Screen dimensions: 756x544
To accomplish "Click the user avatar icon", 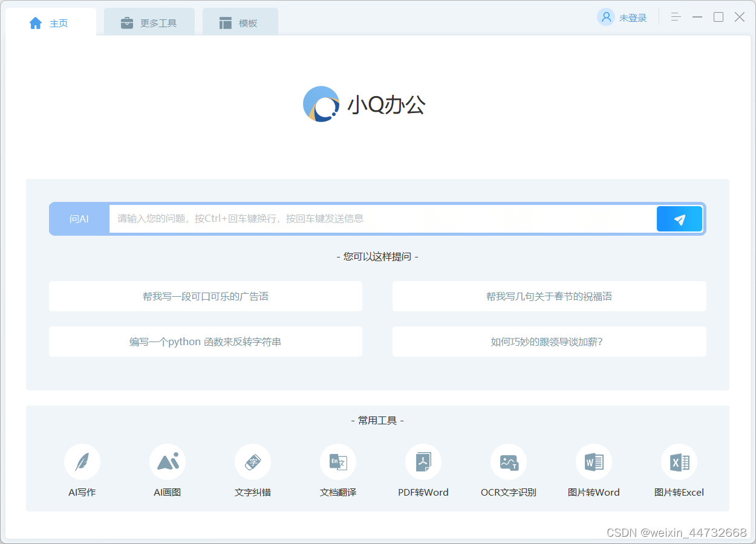I will coord(605,17).
